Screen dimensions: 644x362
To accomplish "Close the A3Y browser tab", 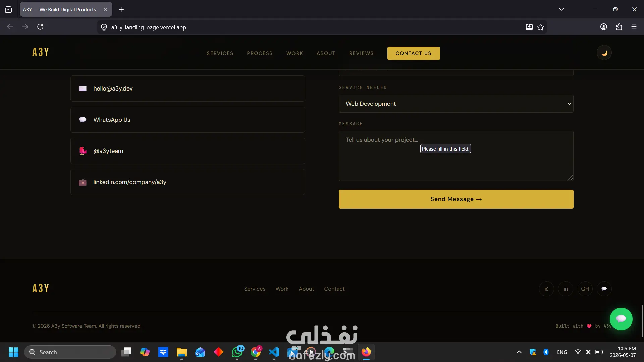I will [105, 9].
